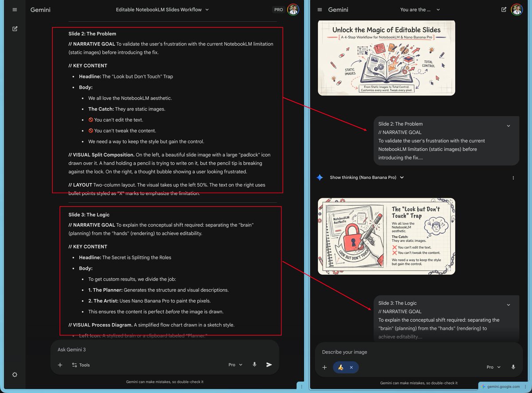The image size is (532, 393).
Task: Click "1. The Planner:" bullet line
Action: pyautogui.click(x=158, y=290)
